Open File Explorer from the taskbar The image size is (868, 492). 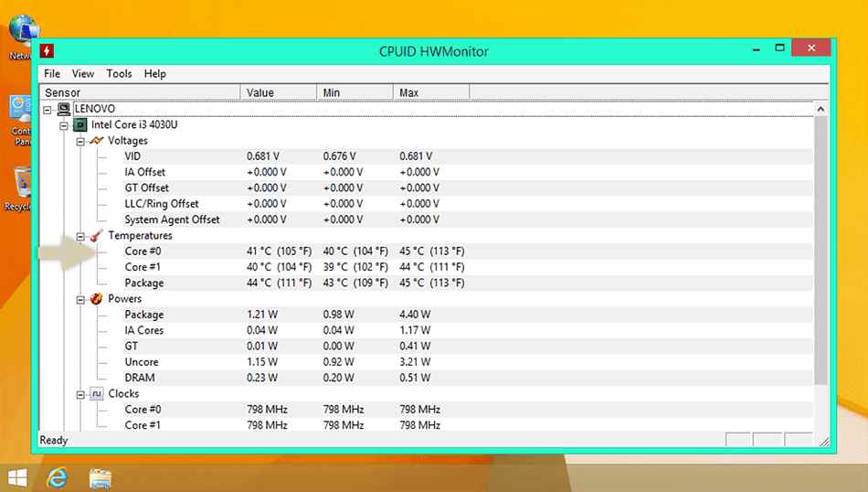click(x=101, y=478)
